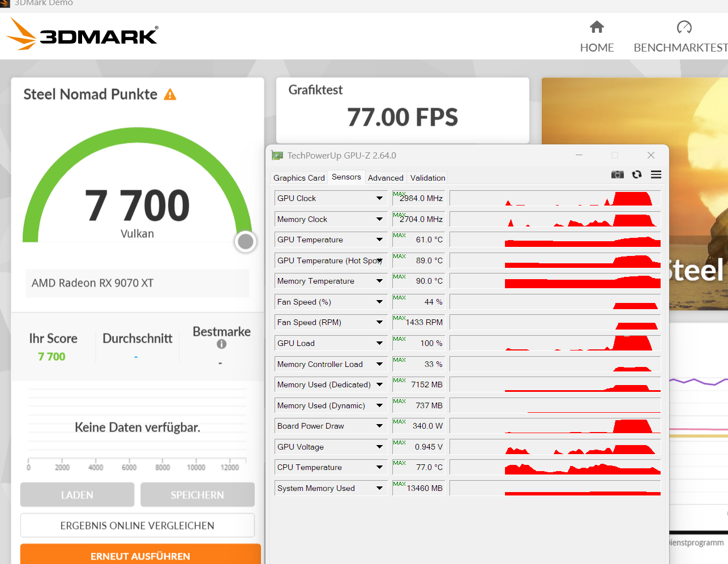Screen dimensions: 728x564
Task: Open the CPU Temperature sensor dropdown
Action: point(379,467)
